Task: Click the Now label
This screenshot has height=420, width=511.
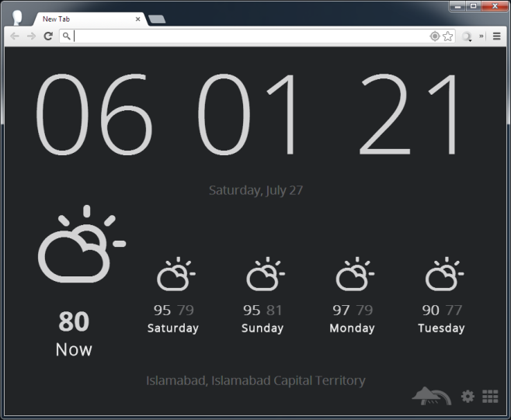Action: pyautogui.click(x=74, y=349)
